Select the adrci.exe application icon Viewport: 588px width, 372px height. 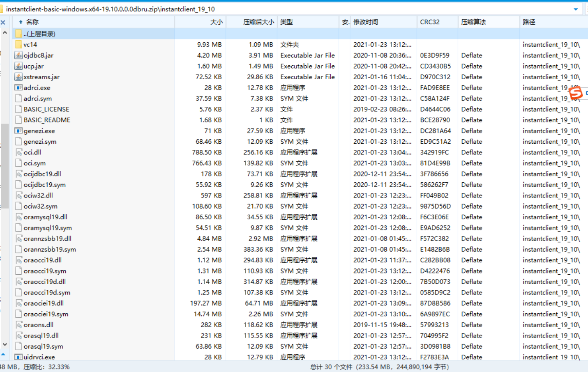(18, 87)
